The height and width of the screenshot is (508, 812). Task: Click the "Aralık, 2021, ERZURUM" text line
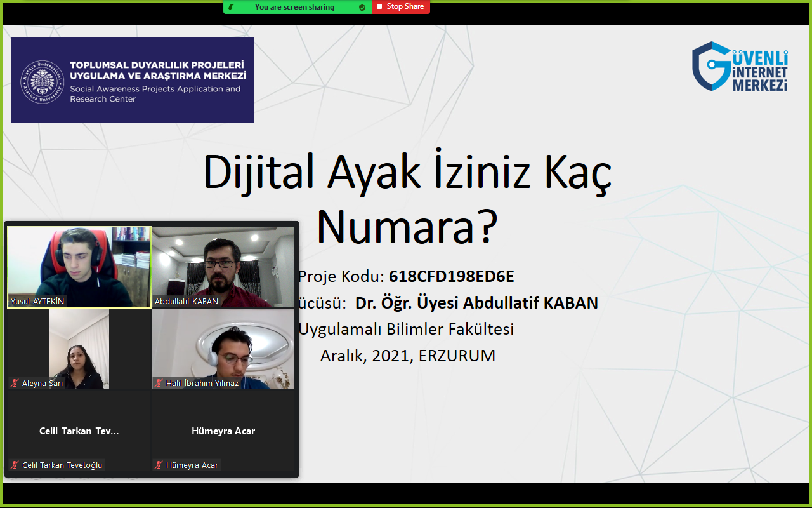point(407,356)
